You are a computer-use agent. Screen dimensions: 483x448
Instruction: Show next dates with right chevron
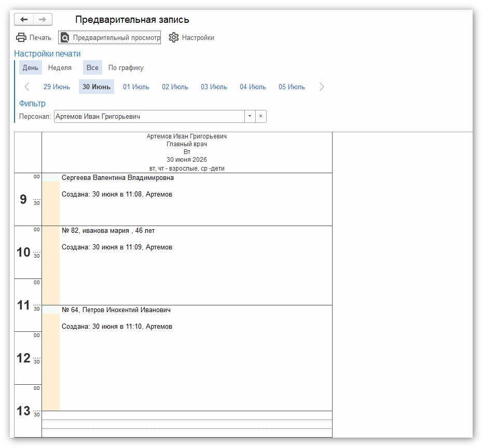[321, 87]
